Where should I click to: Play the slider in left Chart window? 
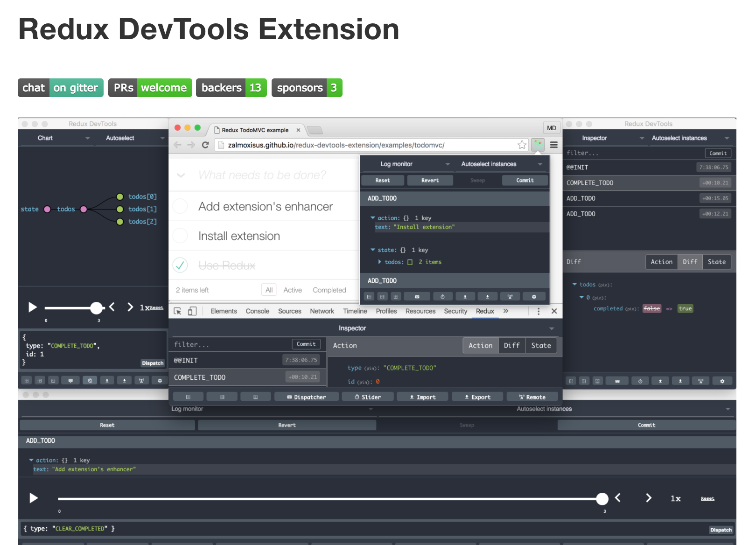point(32,307)
